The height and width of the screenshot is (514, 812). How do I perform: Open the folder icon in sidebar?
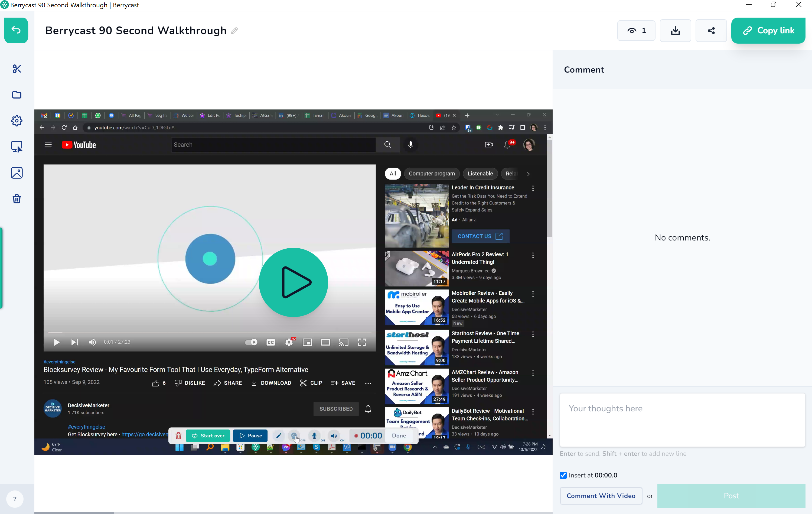pos(17,95)
